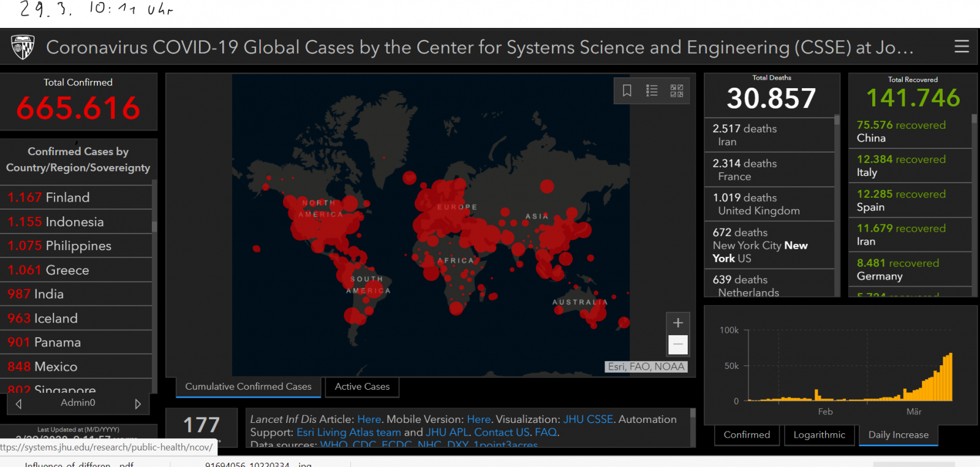Zoom in on the map with plus
The width and height of the screenshot is (980, 467).
[x=677, y=323]
